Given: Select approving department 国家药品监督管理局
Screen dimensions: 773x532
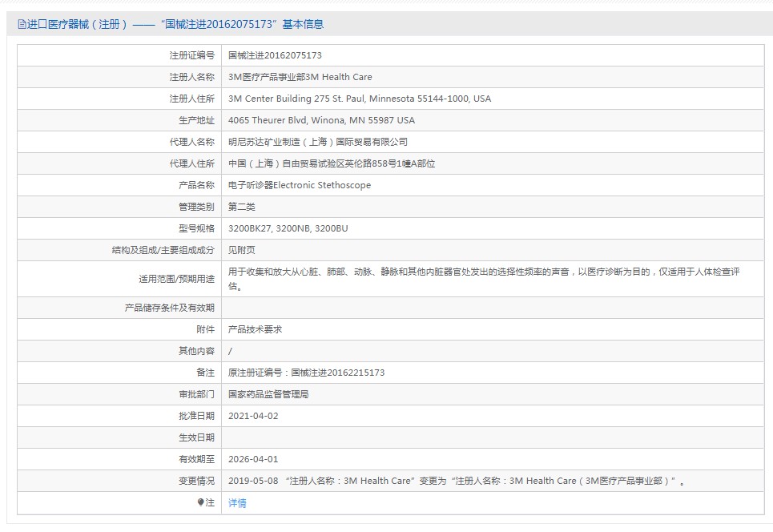Looking at the screenshot, I should click(x=268, y=394).
